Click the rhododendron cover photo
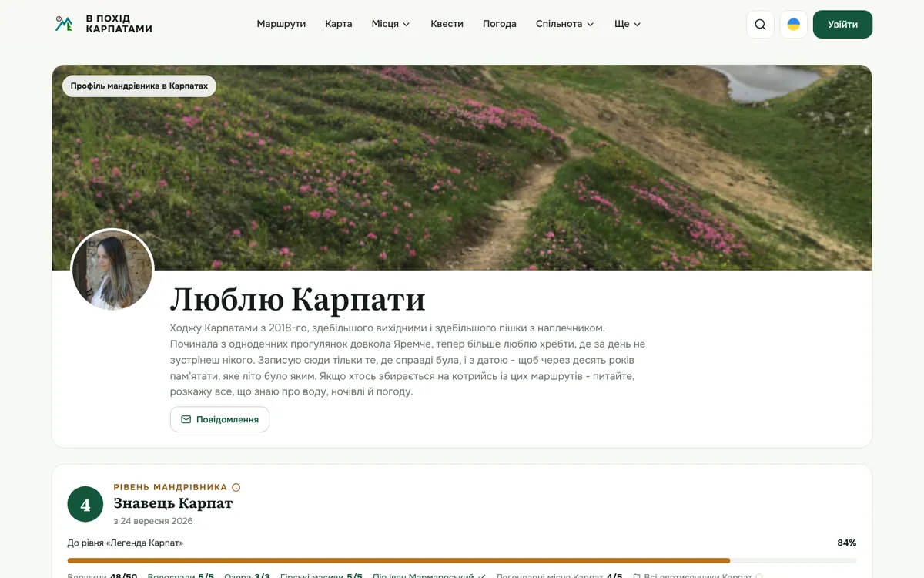Image resolution: width=924 pixels, height=578 pixels. pos(462,167)
